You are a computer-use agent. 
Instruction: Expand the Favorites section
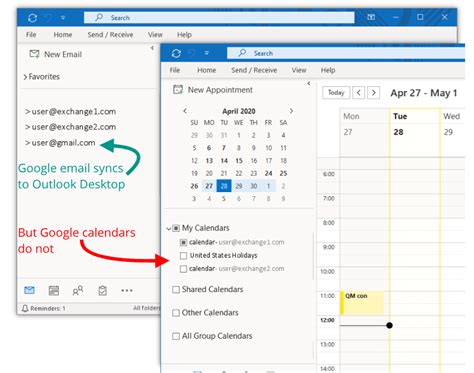[x=25, y=77]
